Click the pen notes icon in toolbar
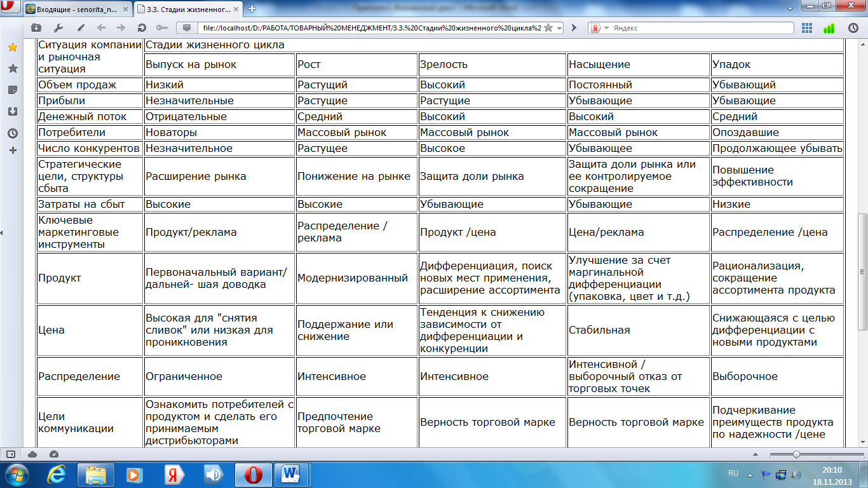Image resolution: width=868 pixels, height=488 pixels. 81,28
